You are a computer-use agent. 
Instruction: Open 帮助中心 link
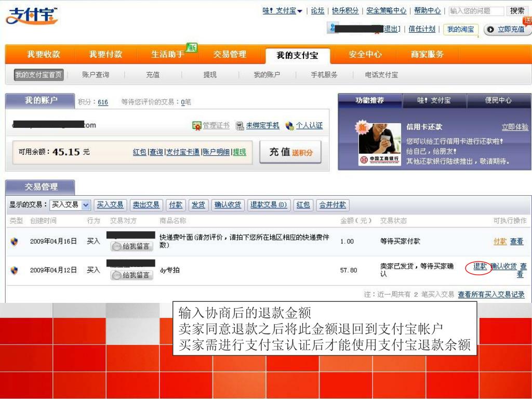427,10
